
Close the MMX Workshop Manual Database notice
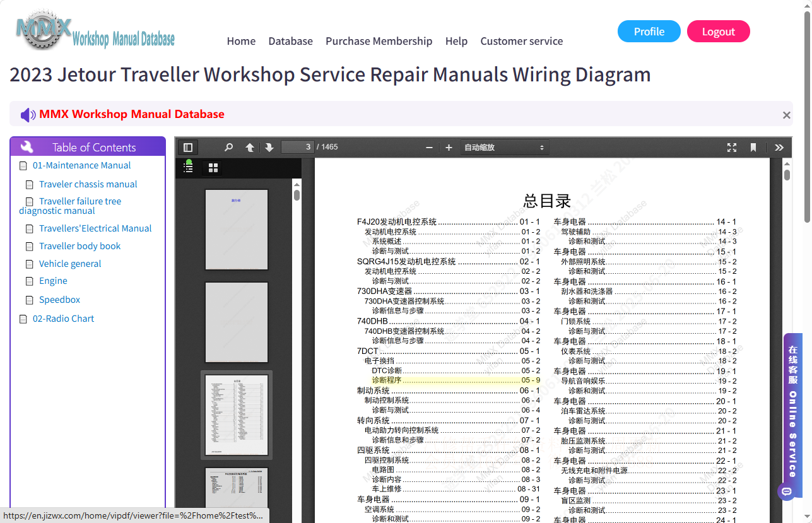(x=787, y=115)
